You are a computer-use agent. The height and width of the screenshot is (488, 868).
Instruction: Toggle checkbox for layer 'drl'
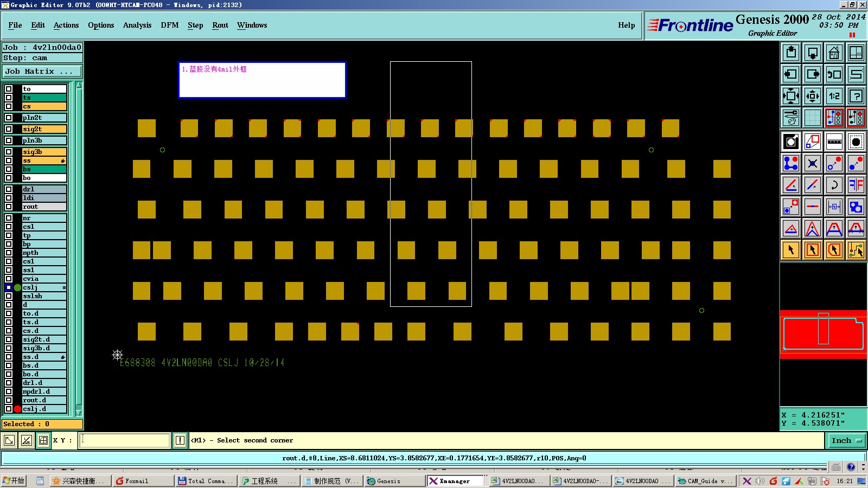(9, 189)
